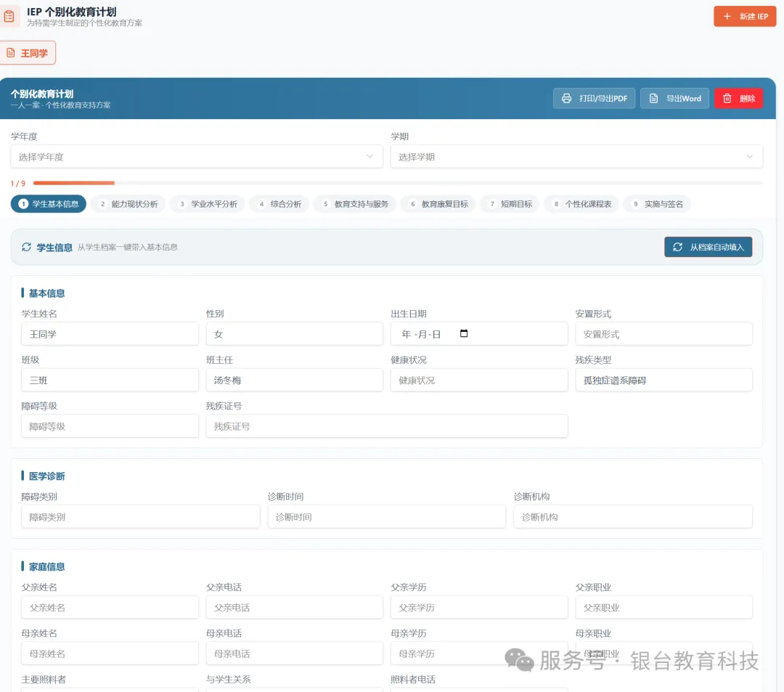This screenshot has width=784, height=692.
Task: Delete the plan using 删除 button
Action: (x=738, y=99)
